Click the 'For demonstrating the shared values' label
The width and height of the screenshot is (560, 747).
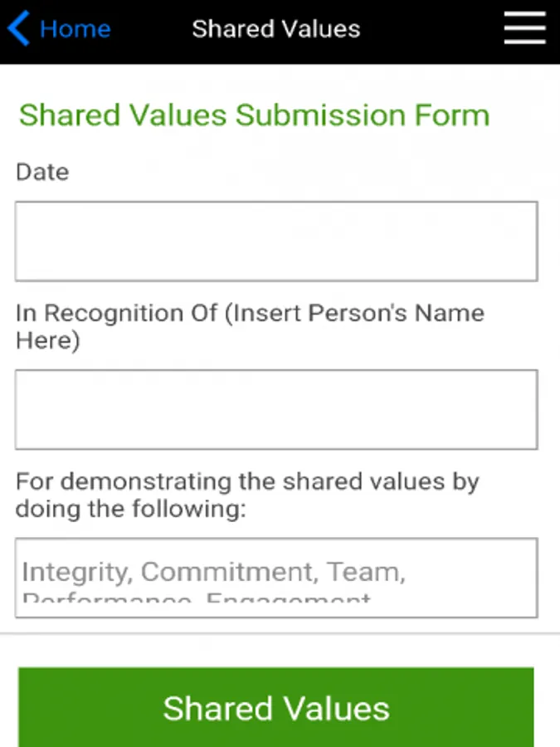[247, 482]
